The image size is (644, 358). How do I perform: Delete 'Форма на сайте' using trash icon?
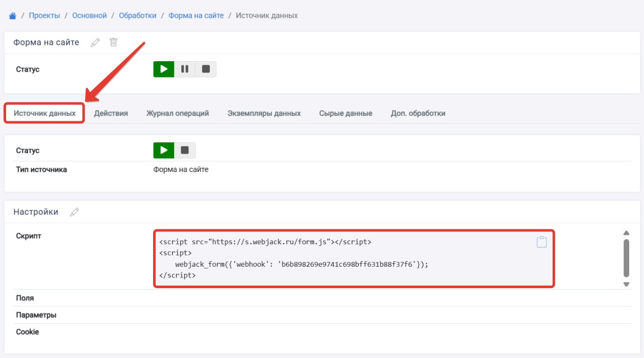113,42
